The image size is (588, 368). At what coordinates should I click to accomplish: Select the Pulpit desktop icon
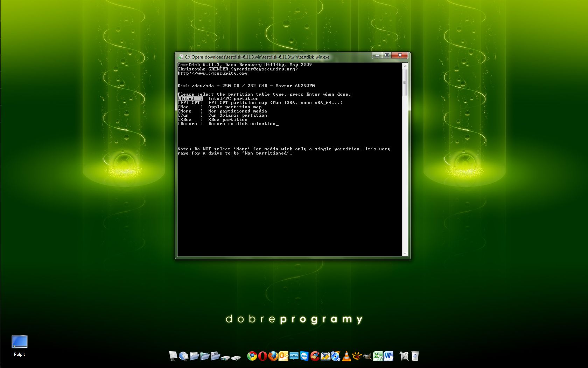point(19,346)
